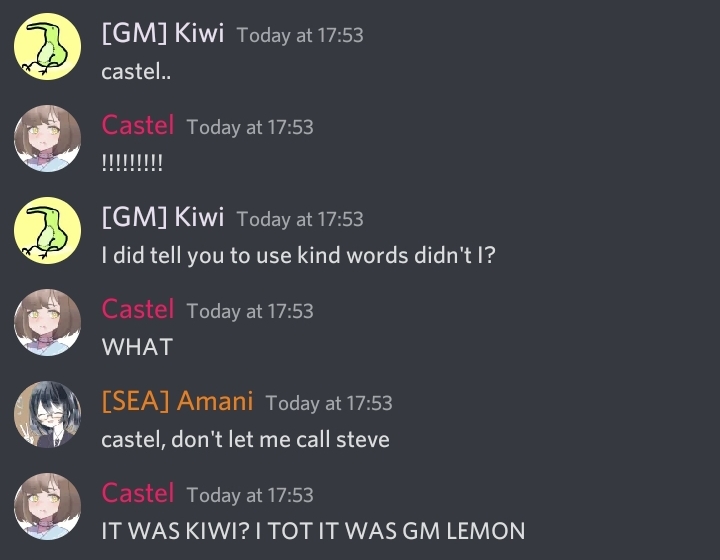Click the "I did tell you to use kind words" message

tap(298, 255)
